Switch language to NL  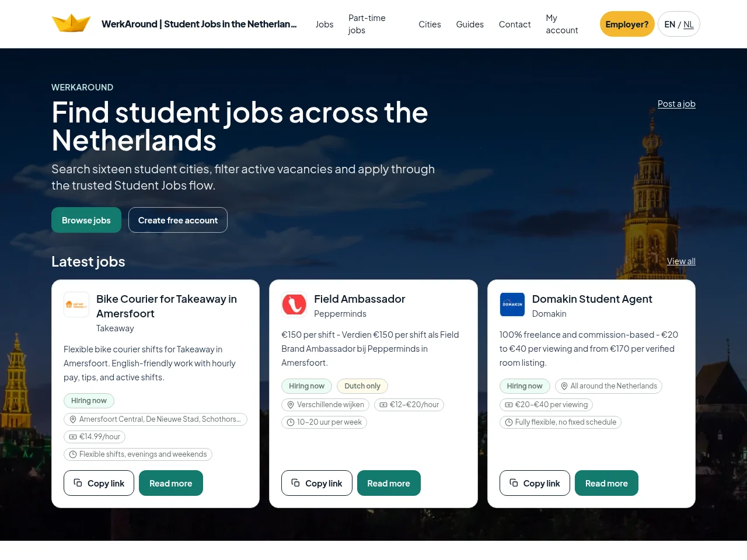(689, 24)
